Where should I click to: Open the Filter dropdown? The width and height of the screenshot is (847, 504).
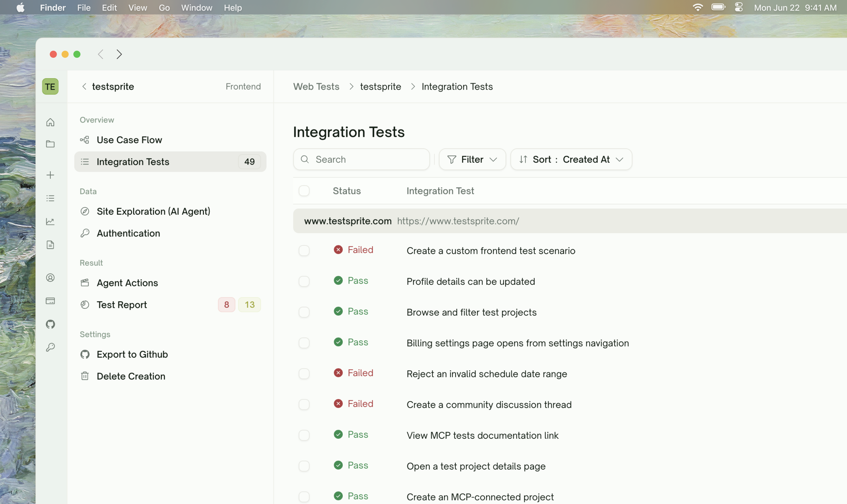(x=472, y=159)
